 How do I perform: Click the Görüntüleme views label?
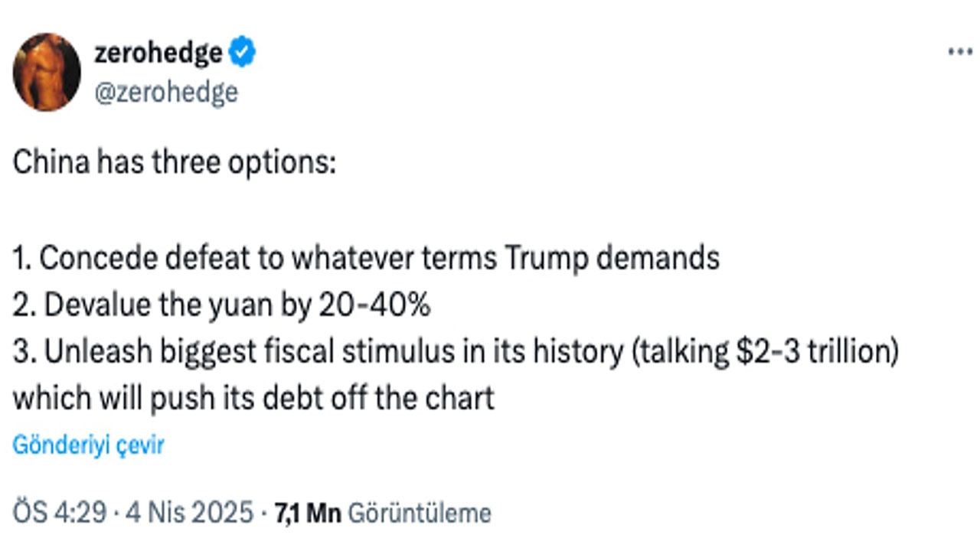419,513
